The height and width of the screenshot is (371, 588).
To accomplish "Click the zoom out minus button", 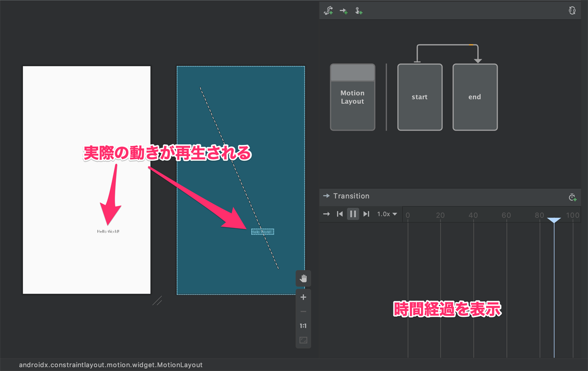I will coord(303,312).
